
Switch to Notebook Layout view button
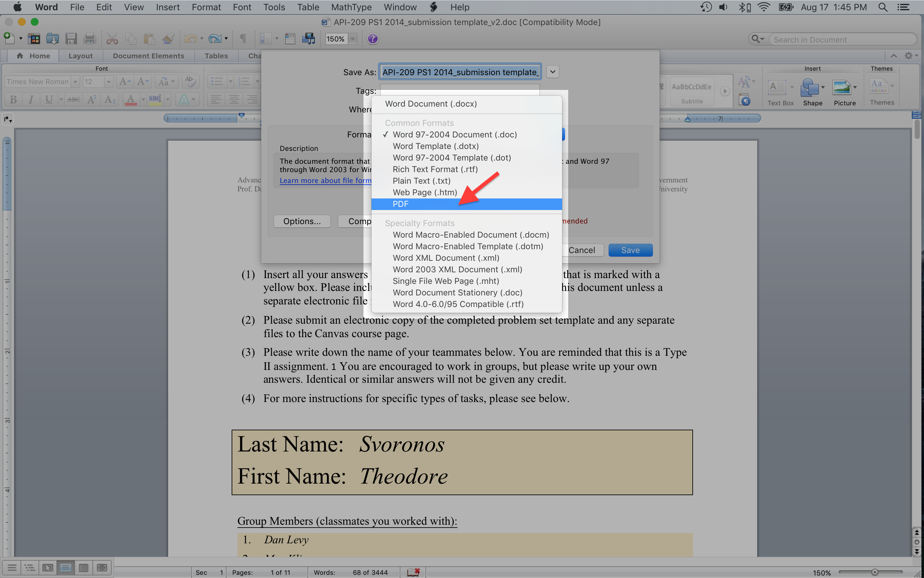(x=84, y=568)
